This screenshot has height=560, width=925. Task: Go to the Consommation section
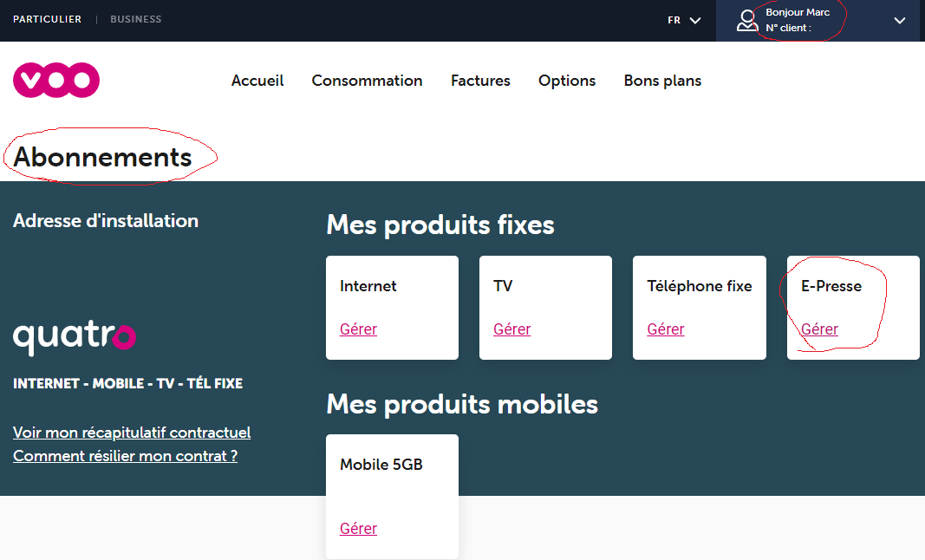click(367, 81)
